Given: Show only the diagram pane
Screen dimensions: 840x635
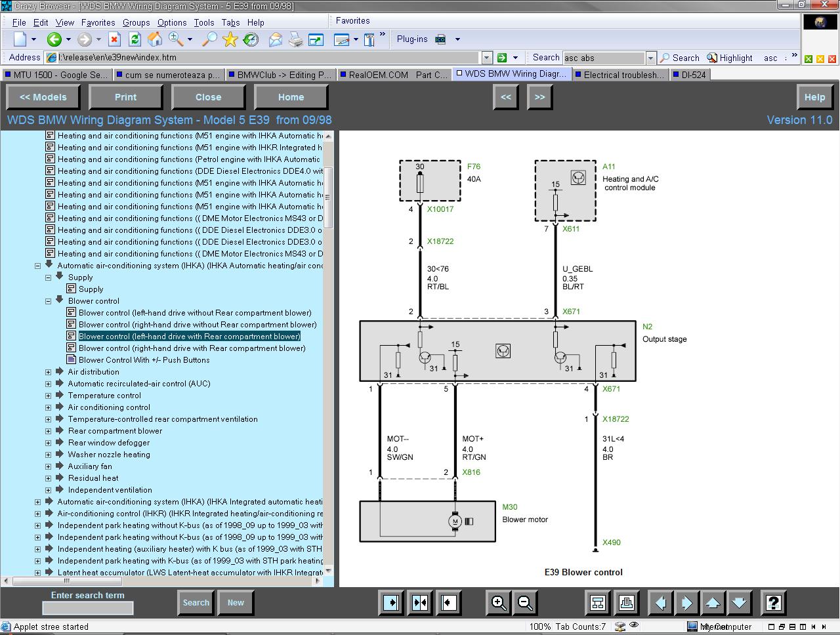Looking at the screenshot, I should coord(449,603).
